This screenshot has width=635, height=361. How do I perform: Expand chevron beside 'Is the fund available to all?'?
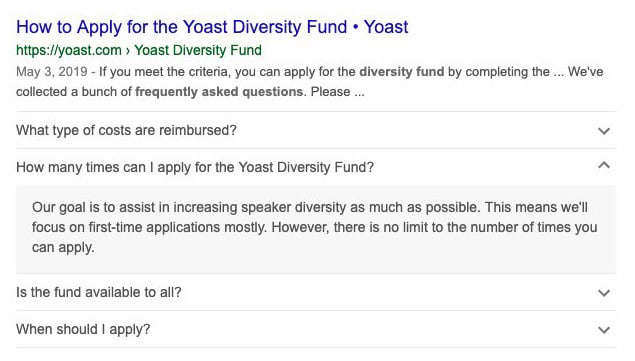(604, 293)
